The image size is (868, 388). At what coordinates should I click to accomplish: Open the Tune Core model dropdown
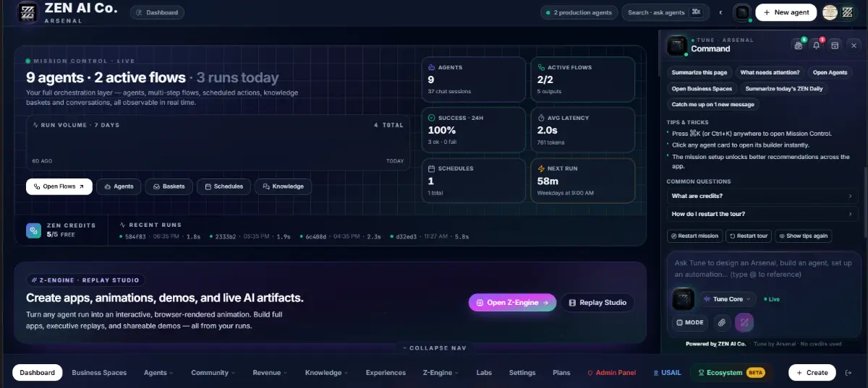tap(728, 299)
